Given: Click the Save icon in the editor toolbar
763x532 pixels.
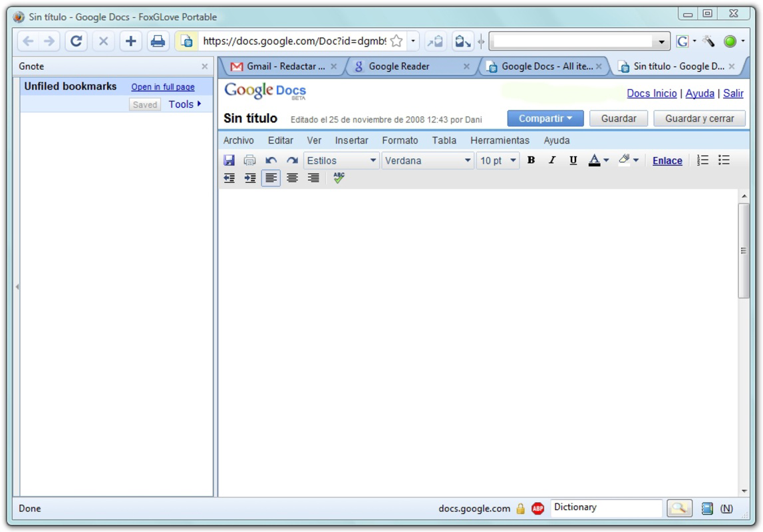Looking at the screenshot, I should [x=230, y=160].
